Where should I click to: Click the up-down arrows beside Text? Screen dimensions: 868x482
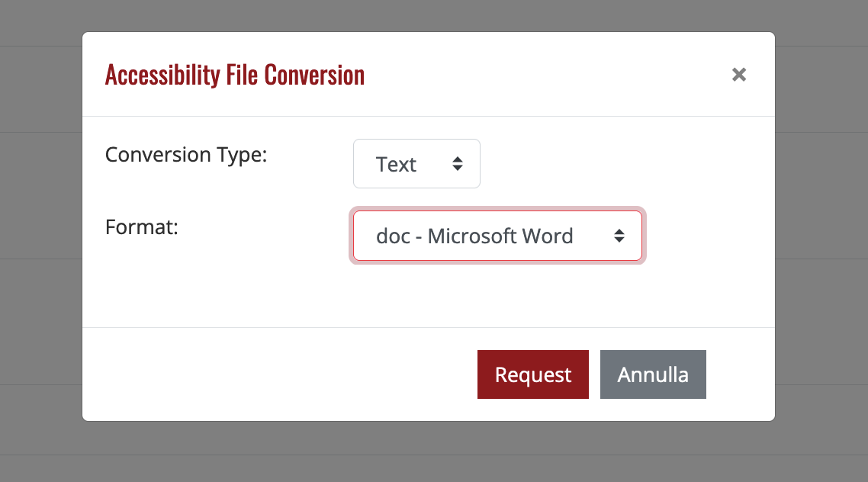pyautogui.click(x=458, y=164)
